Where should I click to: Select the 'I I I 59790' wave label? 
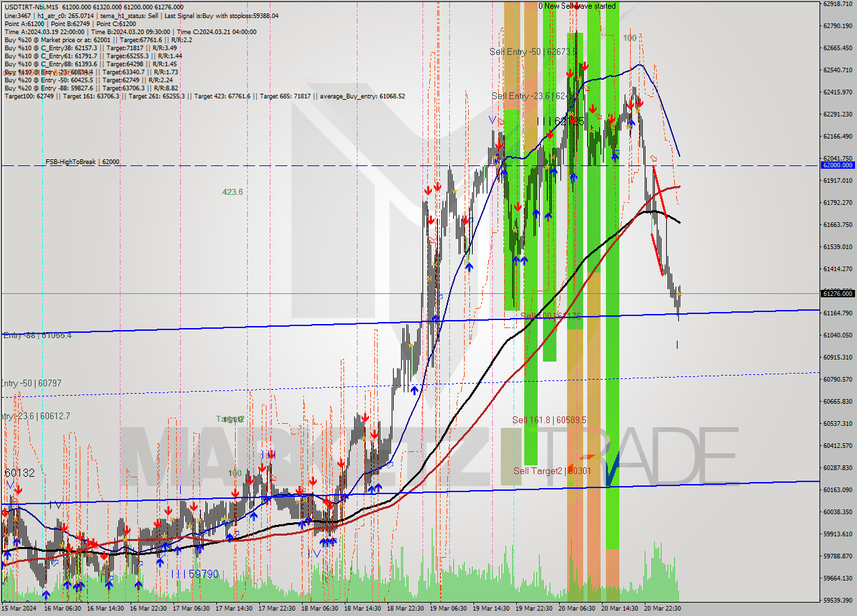194,574
